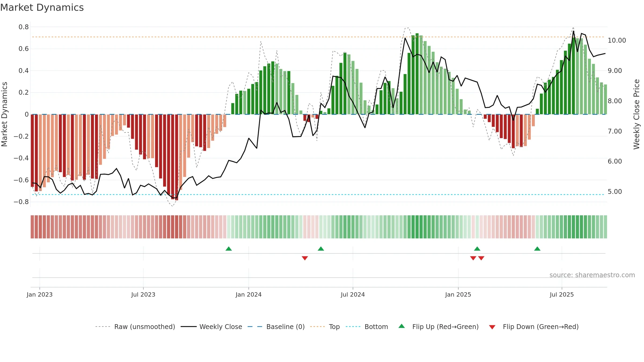Toggle Baseline (0) legend entry
The image size is (644, 362).
click(276, 327)
